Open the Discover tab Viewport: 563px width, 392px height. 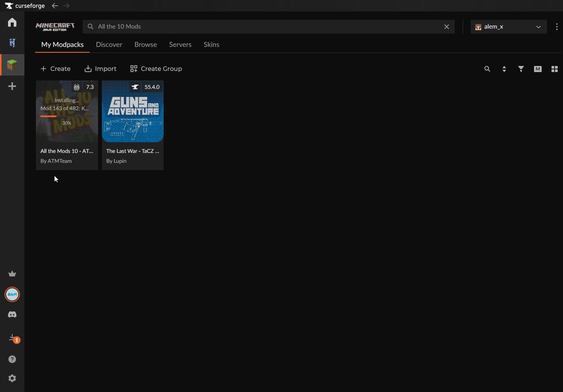click(x=109, y=45)
